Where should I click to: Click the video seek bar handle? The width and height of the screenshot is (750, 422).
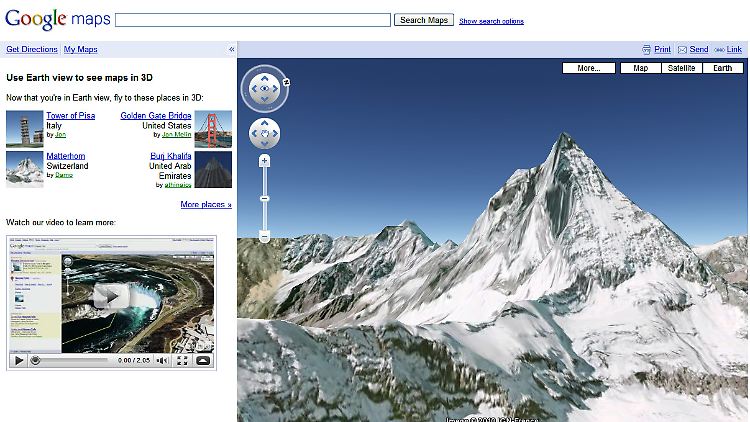tap(35, 360)
